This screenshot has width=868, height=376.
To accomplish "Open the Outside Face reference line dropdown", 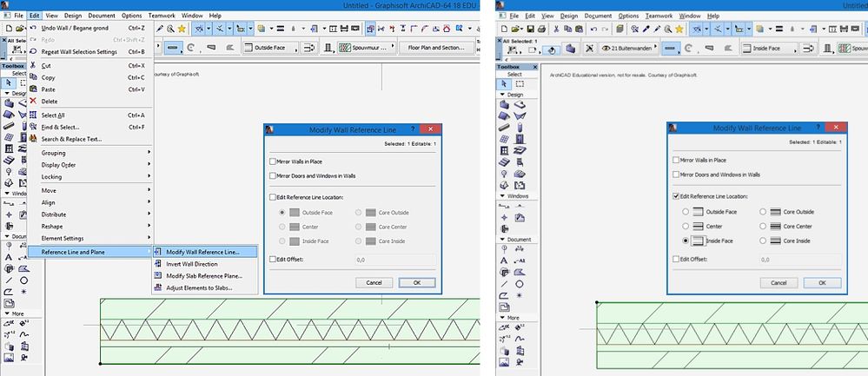I will [x=271, y=48].
